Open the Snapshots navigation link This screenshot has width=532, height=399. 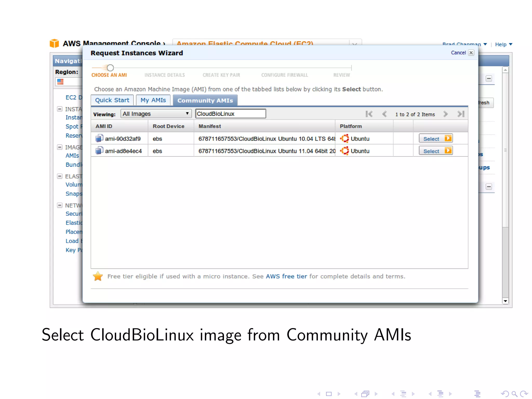(x=74, y=194)
